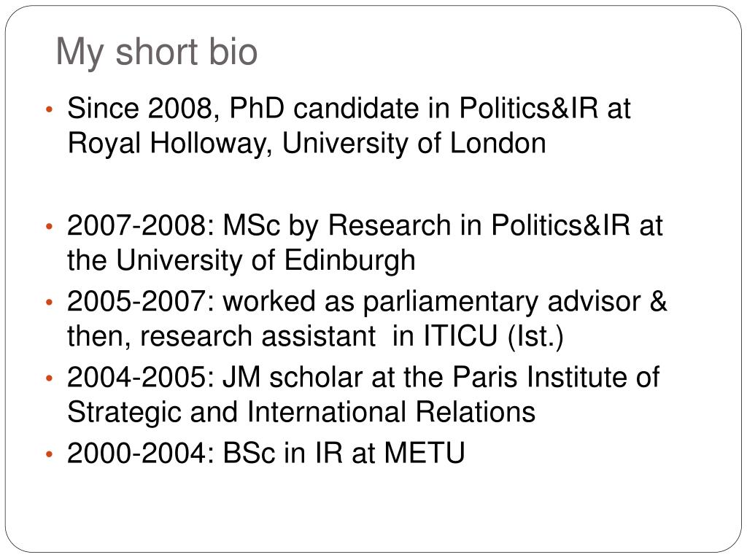Viewport: 747px width, 560px height.
Task: Click the word 'METU' in last bullet
Action: pos(425,453)
